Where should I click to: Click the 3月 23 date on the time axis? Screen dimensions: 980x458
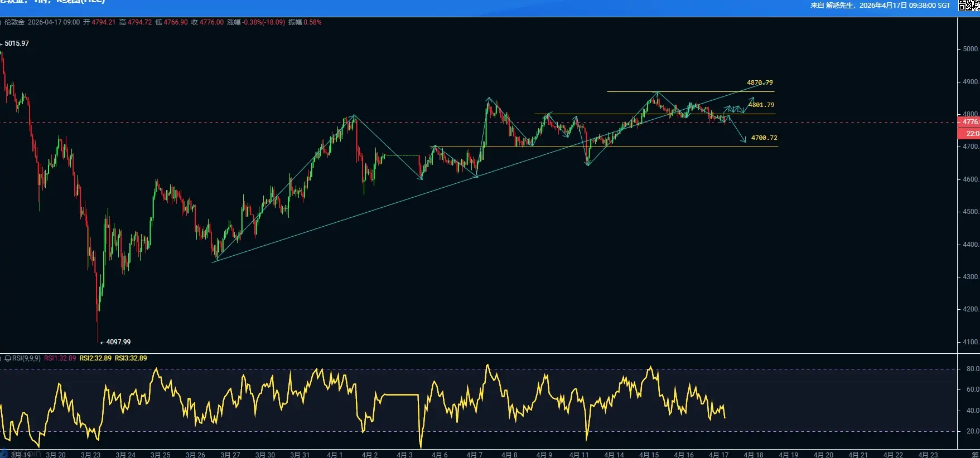tap(91, 455)
